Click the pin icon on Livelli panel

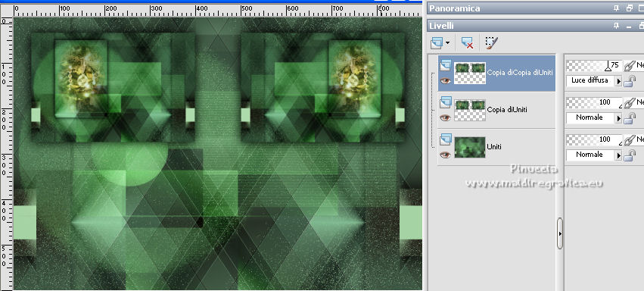coord(616,26)
